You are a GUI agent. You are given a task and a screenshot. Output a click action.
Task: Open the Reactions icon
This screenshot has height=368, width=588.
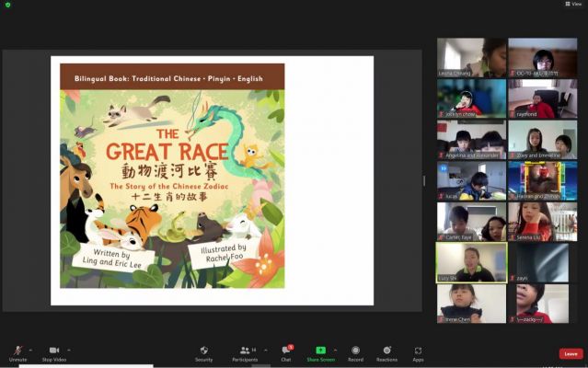tap(387, 350)
